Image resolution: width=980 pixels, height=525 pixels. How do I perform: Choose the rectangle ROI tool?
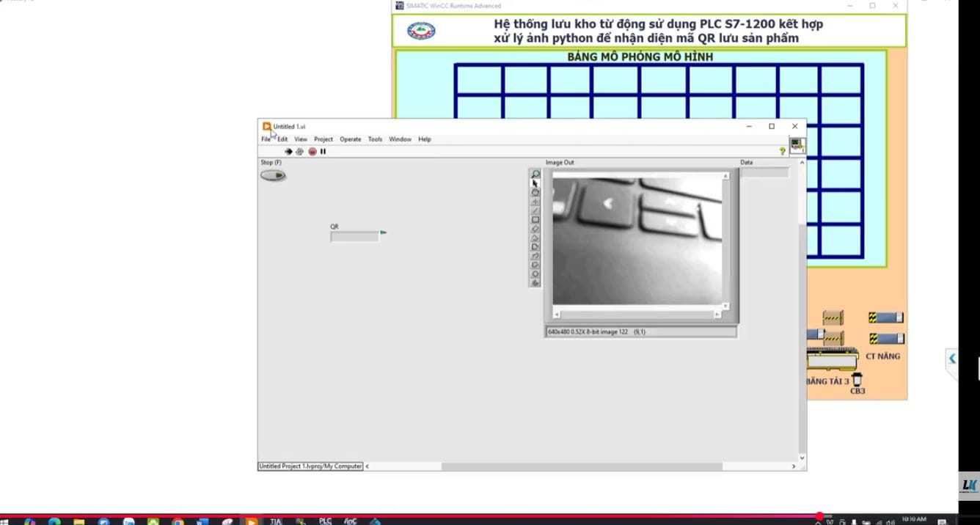535,220
